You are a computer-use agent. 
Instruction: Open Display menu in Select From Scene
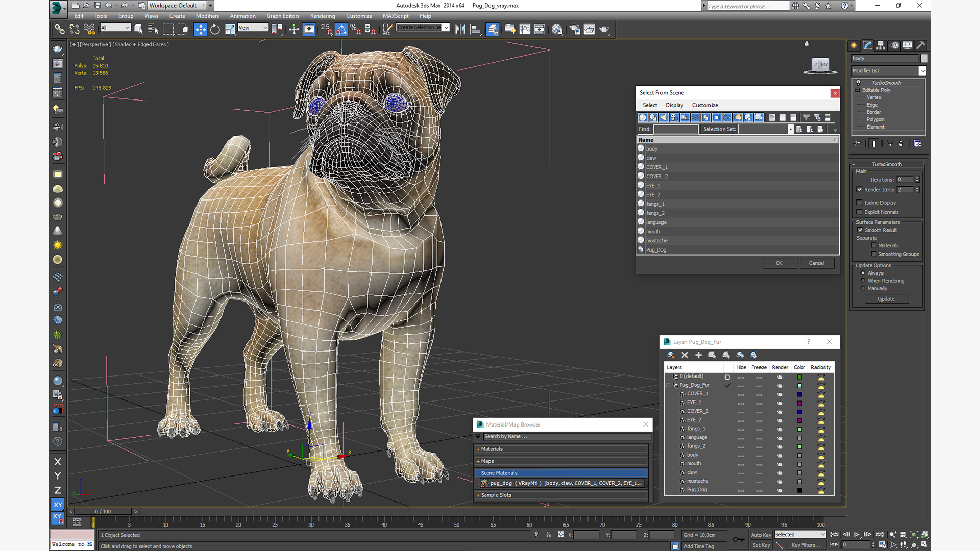(674, 105)
